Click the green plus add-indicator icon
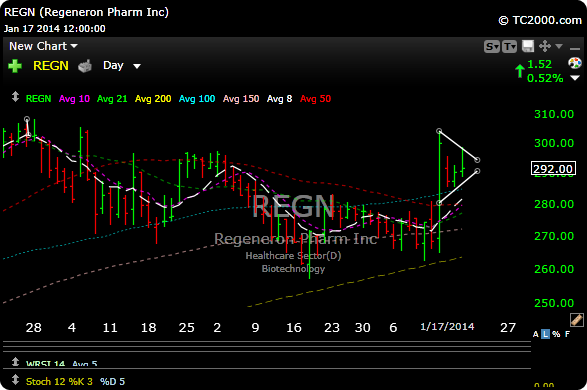 click(15, 66)
